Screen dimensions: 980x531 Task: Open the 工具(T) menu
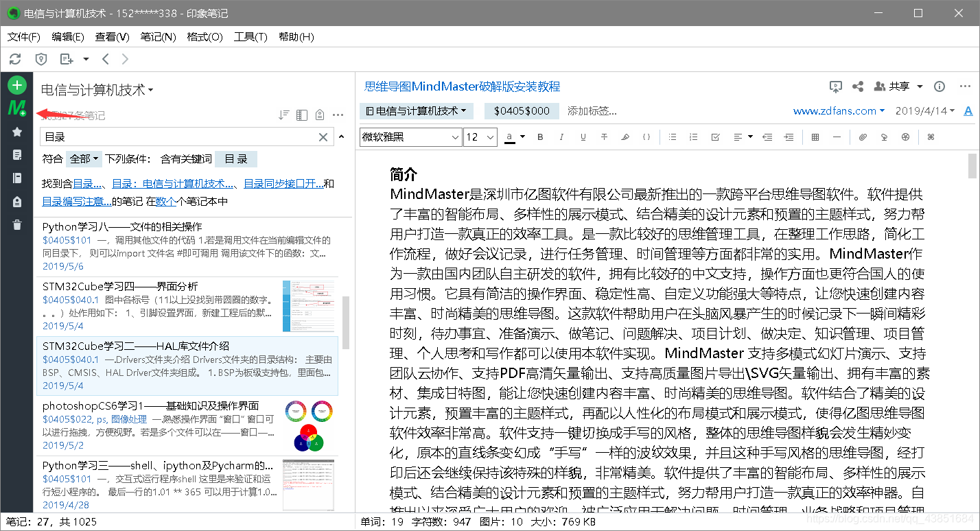tap(250, 36)
